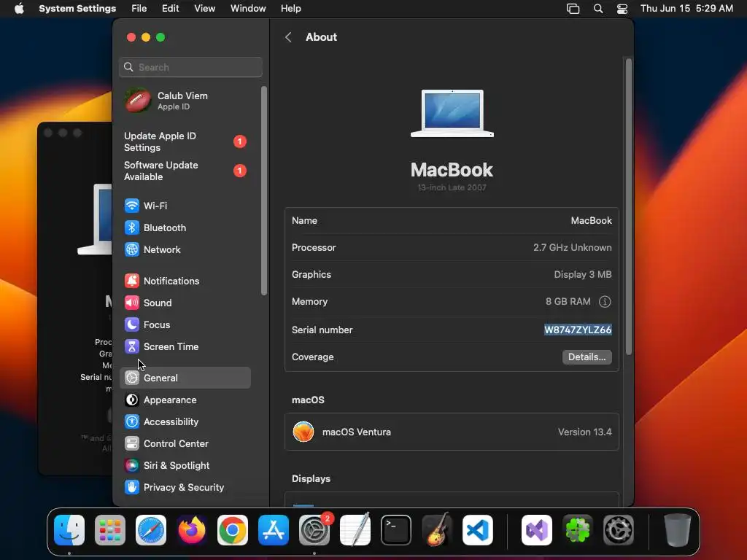Viewport: 747px width, 560px height.
Task: Open the System Settings app menu
Action: [77, 9]
